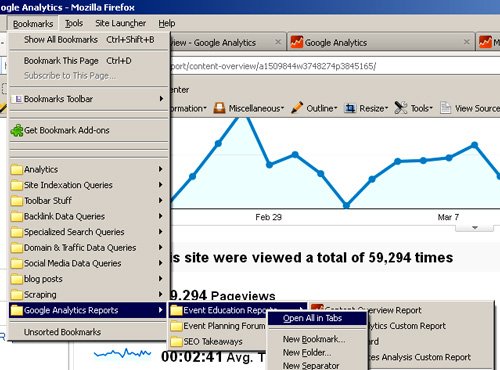Click the Miscellaneous toolbar icon
The height and width of the screenshot is (370, 500).
219,108
